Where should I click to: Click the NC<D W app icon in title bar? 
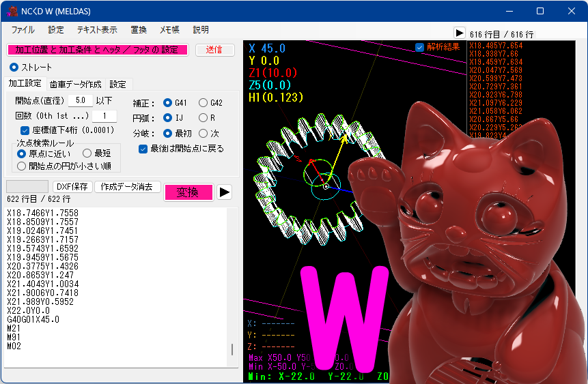(12, 11)
